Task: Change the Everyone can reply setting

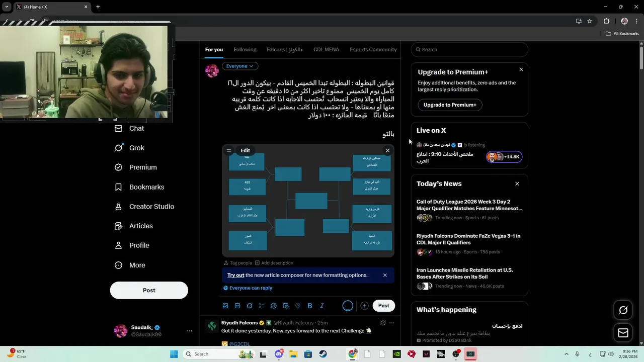Action: pyautogui.click(x=248, y=288)
